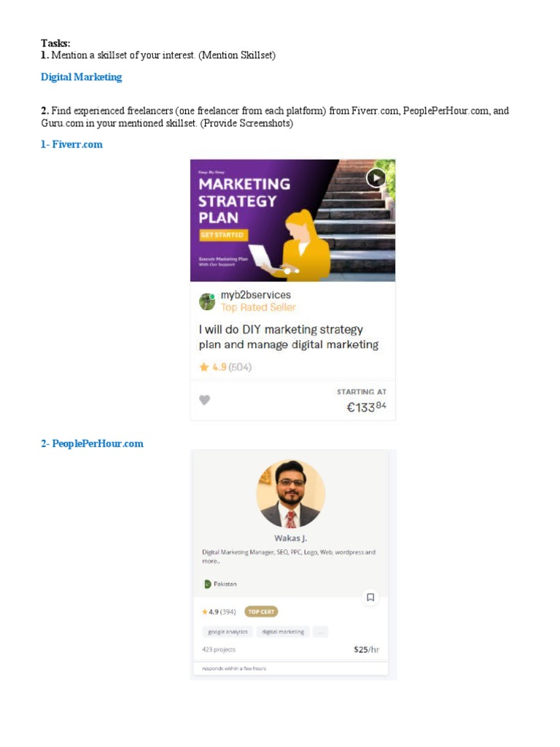Click myb2bservices seller avatar

pos(207,301)
